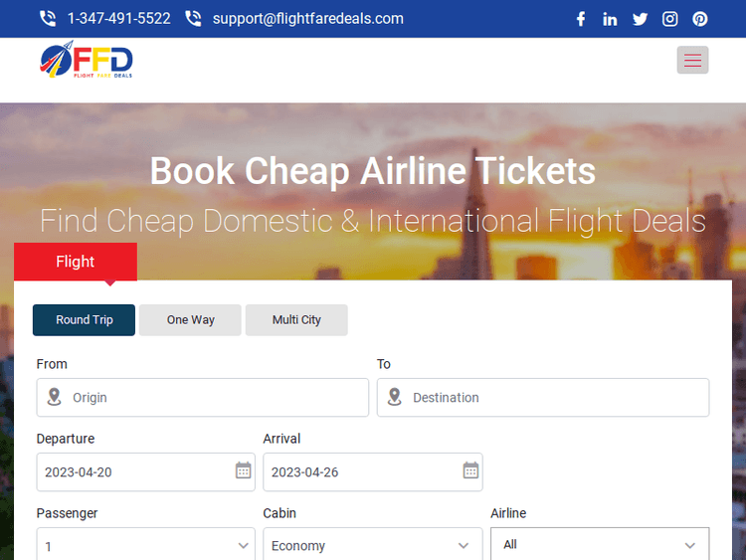Click the location pin in the Origin field
The image size is (746, 560).
[x=55, y=397]
